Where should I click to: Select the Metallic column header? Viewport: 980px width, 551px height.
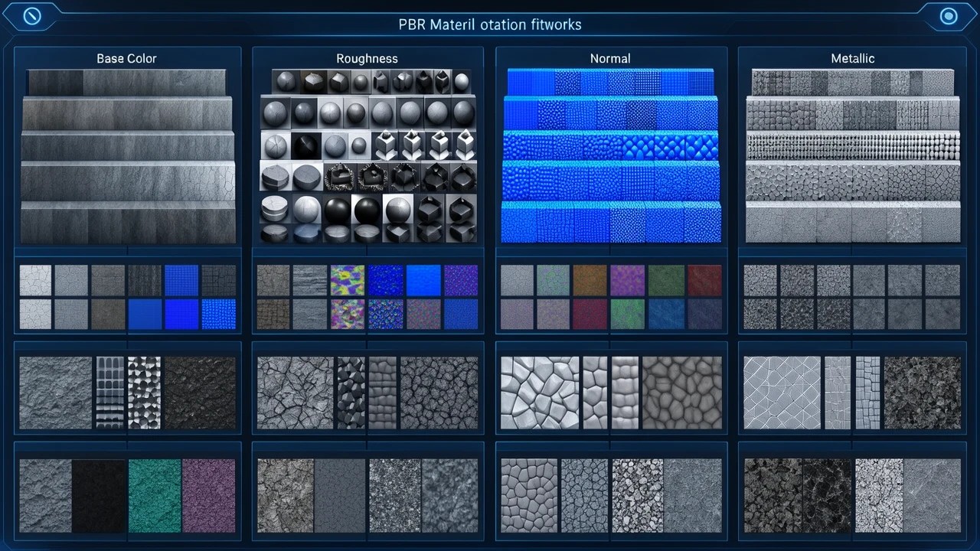coord(852,58)
